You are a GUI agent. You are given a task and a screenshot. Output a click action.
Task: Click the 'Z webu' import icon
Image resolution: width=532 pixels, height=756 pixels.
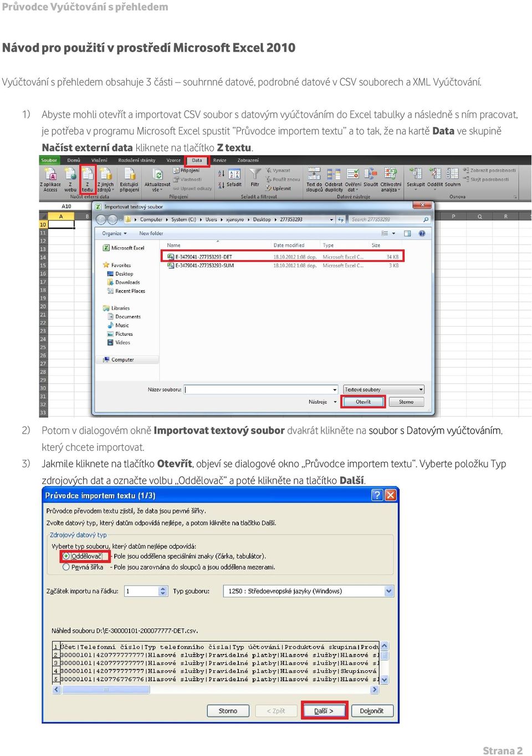tap(70, 179)
